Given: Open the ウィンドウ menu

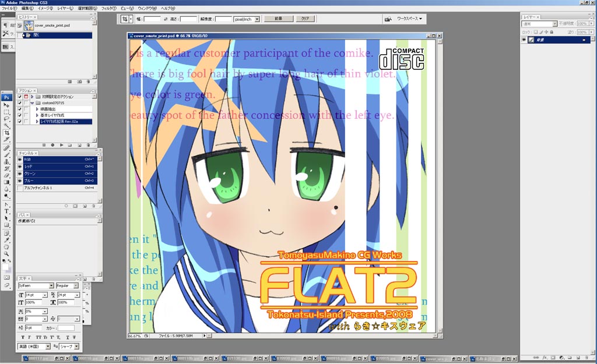Looking at the screenshot, I should 147,8.
